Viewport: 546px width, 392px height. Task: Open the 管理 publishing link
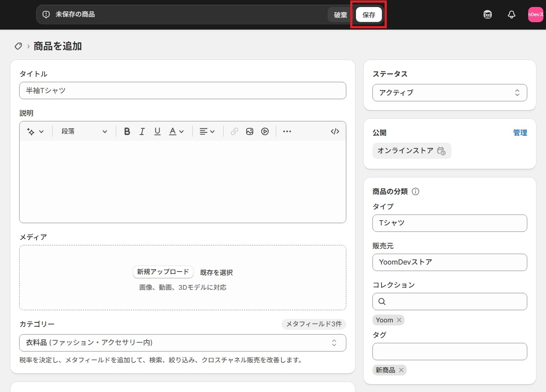(520, 133)
